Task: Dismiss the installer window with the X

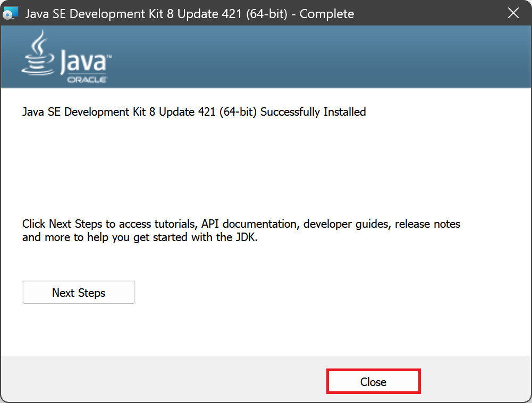Action: 513,13
